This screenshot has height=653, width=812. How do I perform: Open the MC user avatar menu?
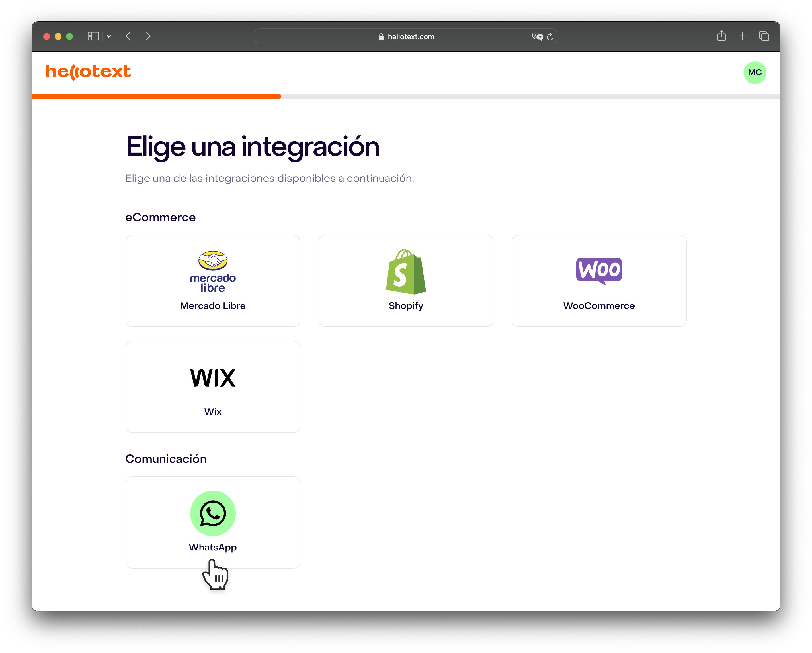click(754, 72)
